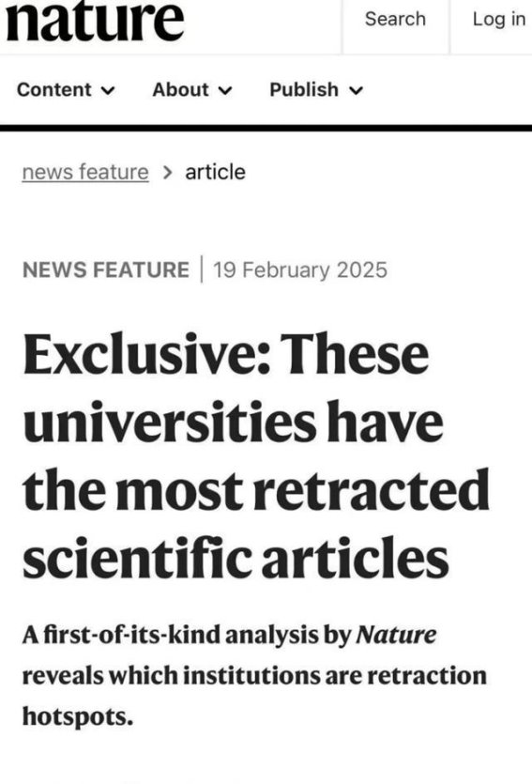Expand the chevron beside About
The height and width of the screenshot is (784, 532).
225,90
